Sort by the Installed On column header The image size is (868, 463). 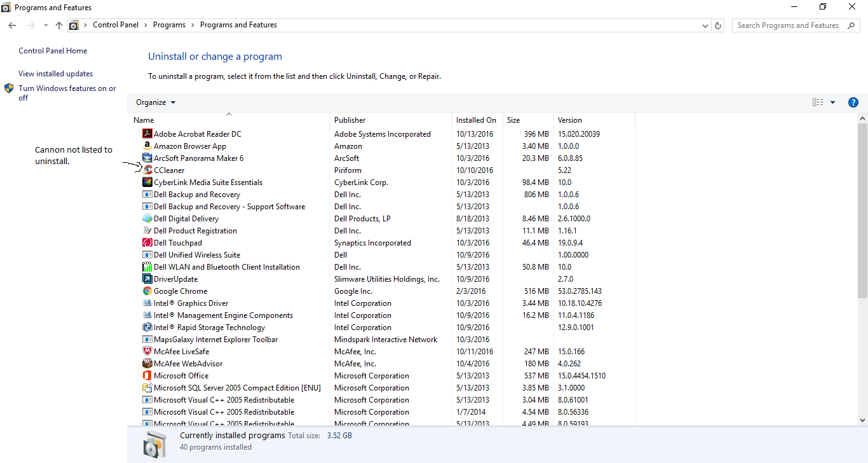(x=477, y=120)
